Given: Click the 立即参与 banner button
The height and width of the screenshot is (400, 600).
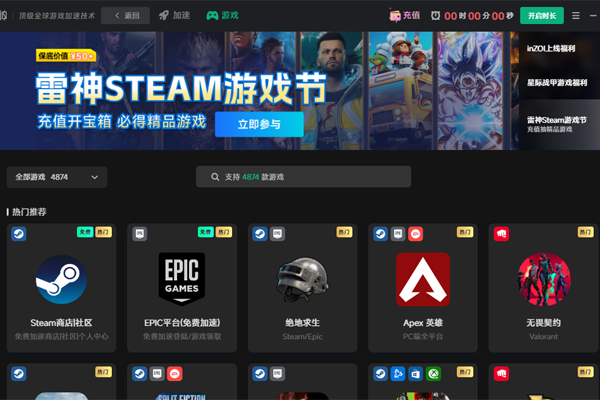Looking at the screenshot, I should (259, 124).
